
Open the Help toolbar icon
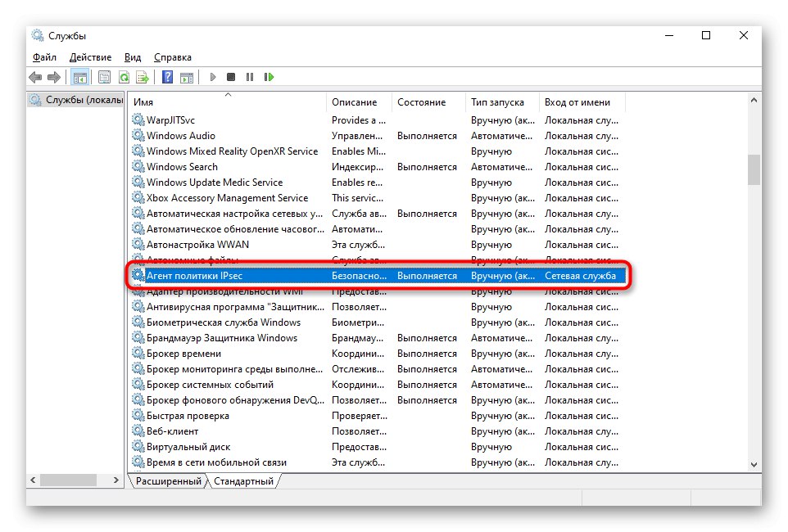167,77
